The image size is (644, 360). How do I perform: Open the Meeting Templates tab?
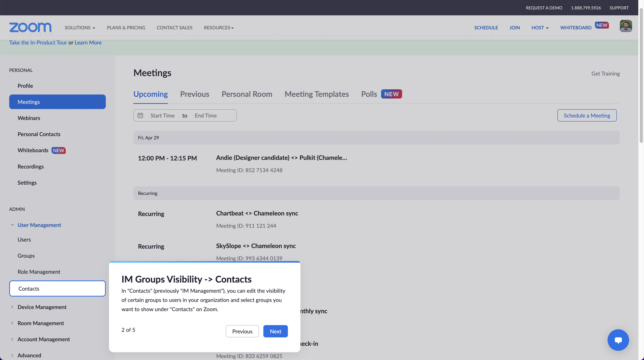(x=316, y=94)
